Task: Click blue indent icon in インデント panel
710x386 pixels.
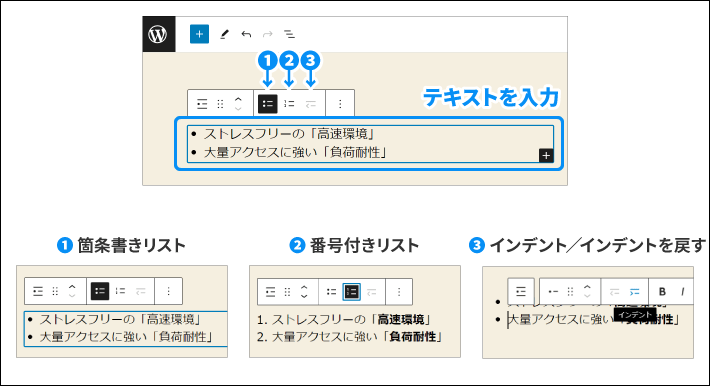Action: point(635,292)
